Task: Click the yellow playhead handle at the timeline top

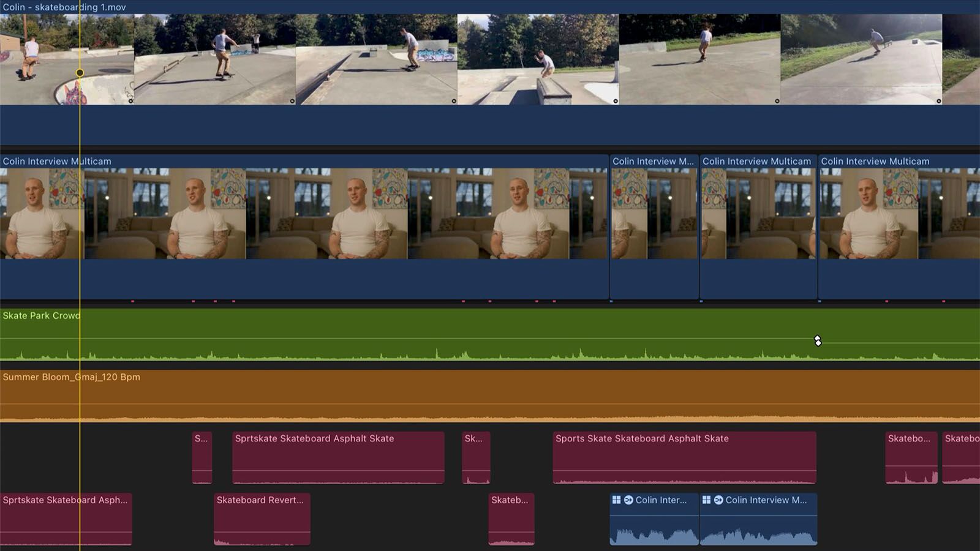Action: (x=80, y=72)
